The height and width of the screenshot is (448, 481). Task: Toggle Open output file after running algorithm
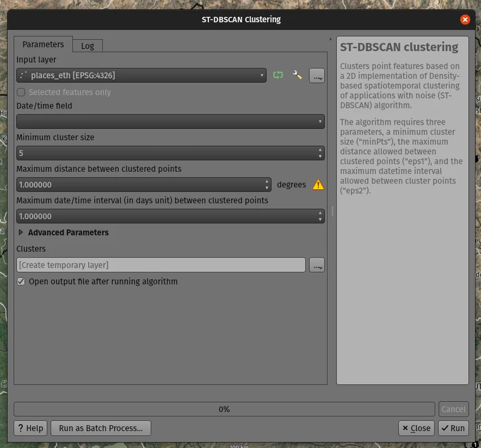[x=21, y=282]
